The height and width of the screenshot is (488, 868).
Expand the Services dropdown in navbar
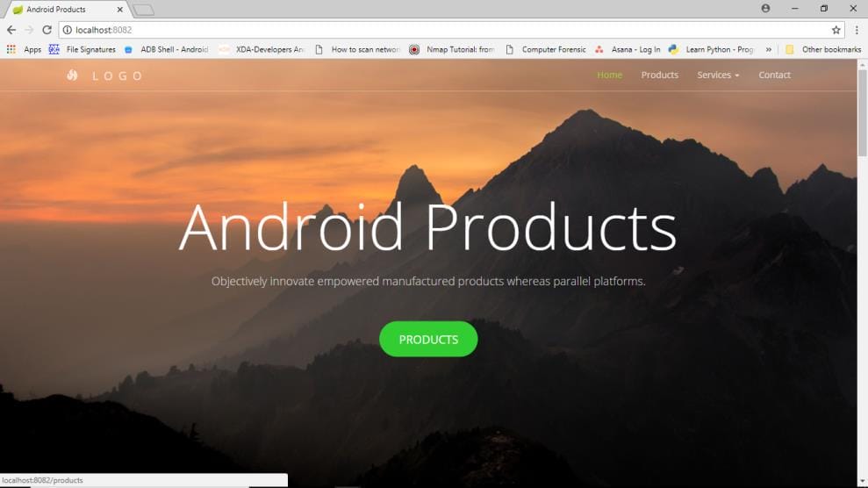[718, 75]
